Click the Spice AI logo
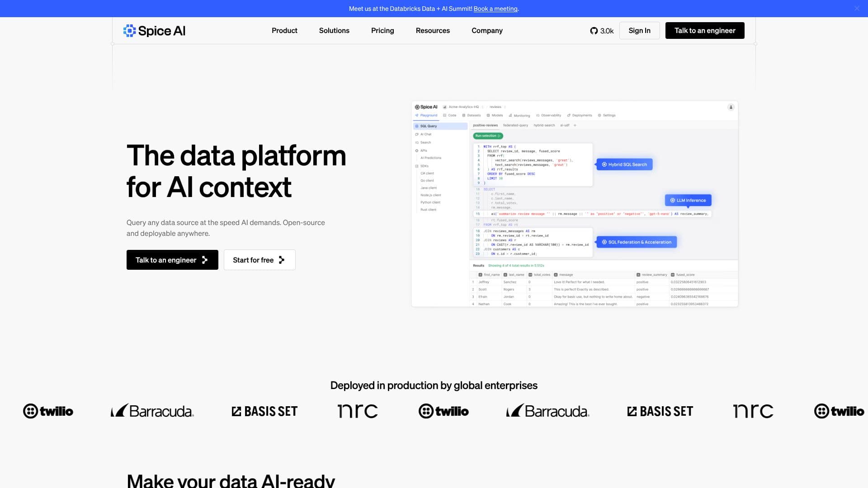The image size is (868, 488). pos(154,31)
